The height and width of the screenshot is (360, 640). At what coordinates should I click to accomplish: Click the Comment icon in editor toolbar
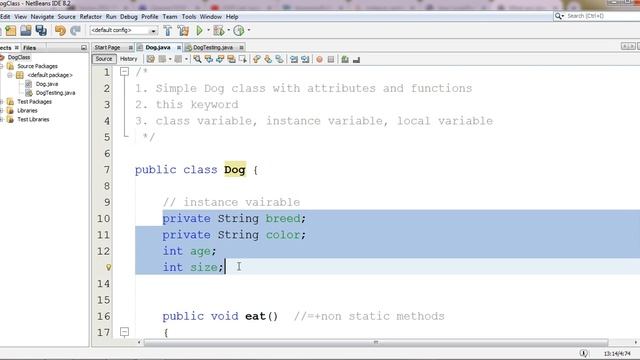click(x=345, y=59)
